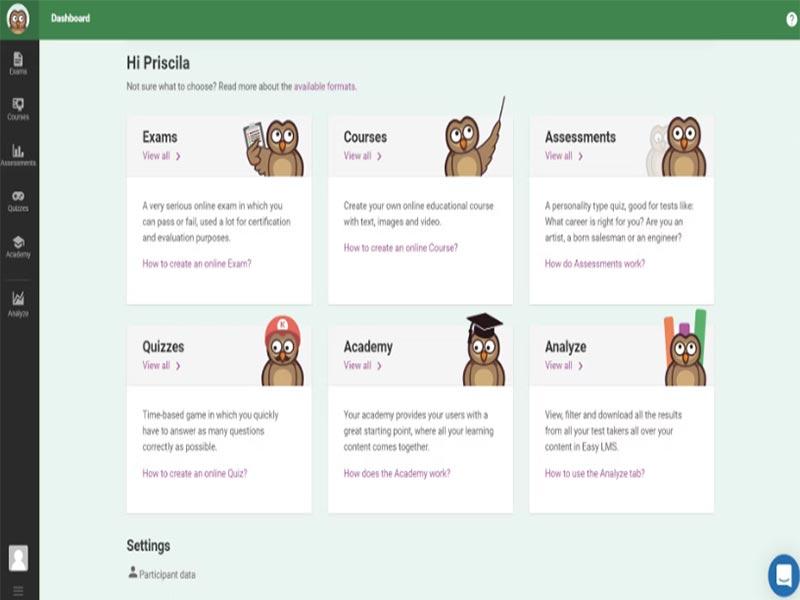Open Exams from the sidebar
This screenshot has width=800, height=600.
pos(18,63)
